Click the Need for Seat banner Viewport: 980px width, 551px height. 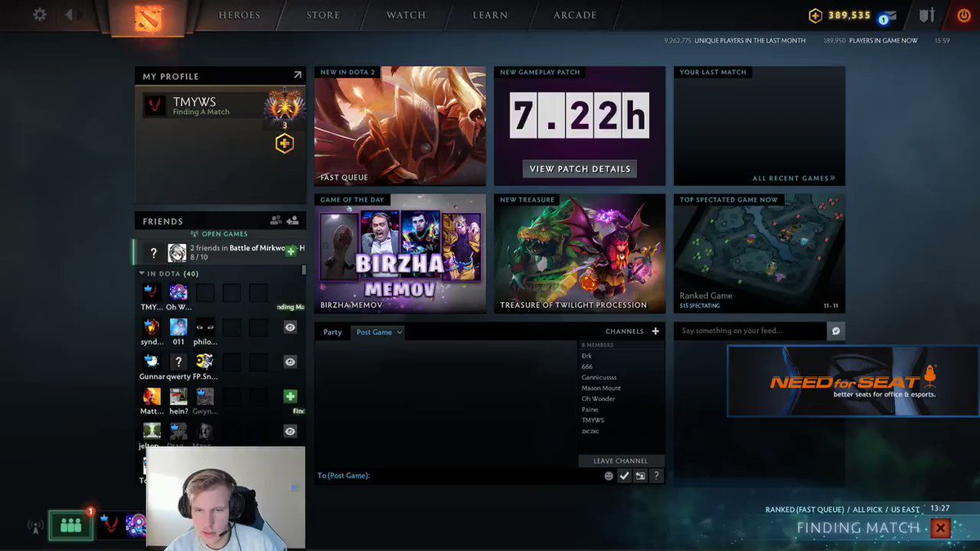(x=853, y=381)
